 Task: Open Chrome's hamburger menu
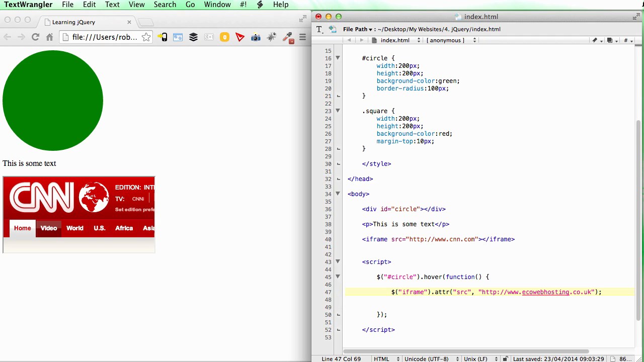coord(302,37)
